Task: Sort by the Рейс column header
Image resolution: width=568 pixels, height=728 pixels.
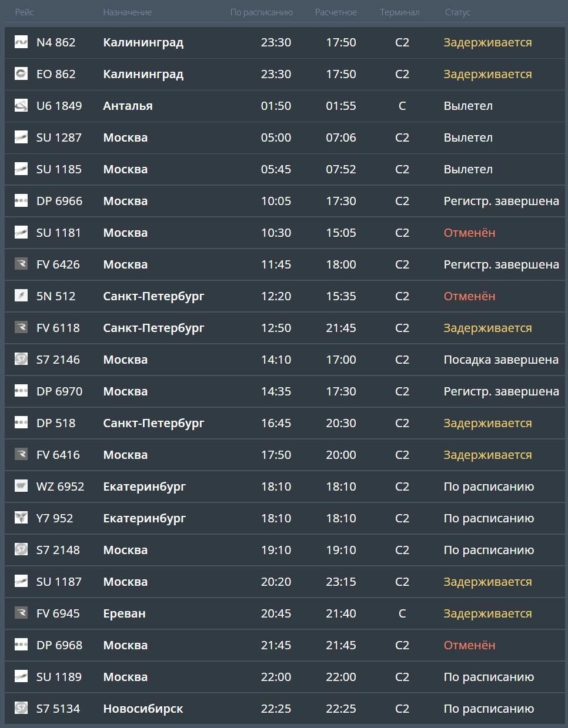Action: 25,12
